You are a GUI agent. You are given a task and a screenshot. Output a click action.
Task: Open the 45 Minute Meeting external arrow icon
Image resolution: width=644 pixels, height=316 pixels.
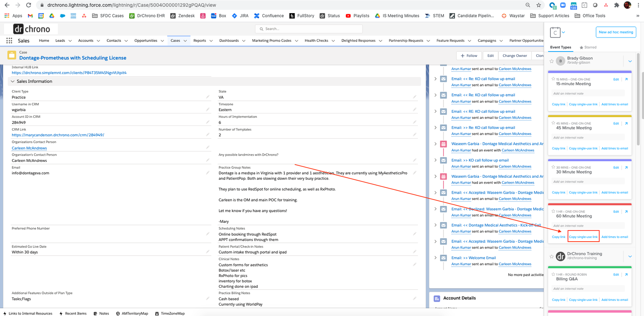pyautogui.click(x=626, y=124)
